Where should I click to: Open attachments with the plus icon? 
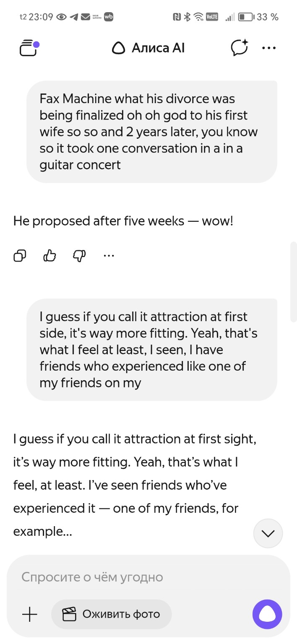pos(30,615)
